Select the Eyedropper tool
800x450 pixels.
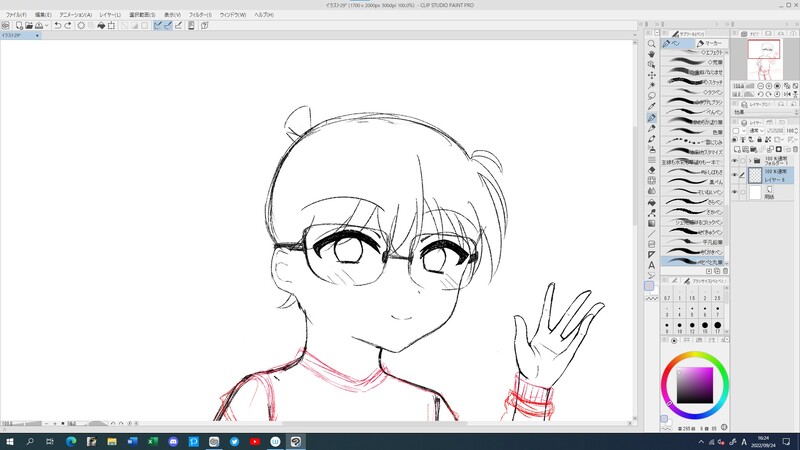[652, 107]
